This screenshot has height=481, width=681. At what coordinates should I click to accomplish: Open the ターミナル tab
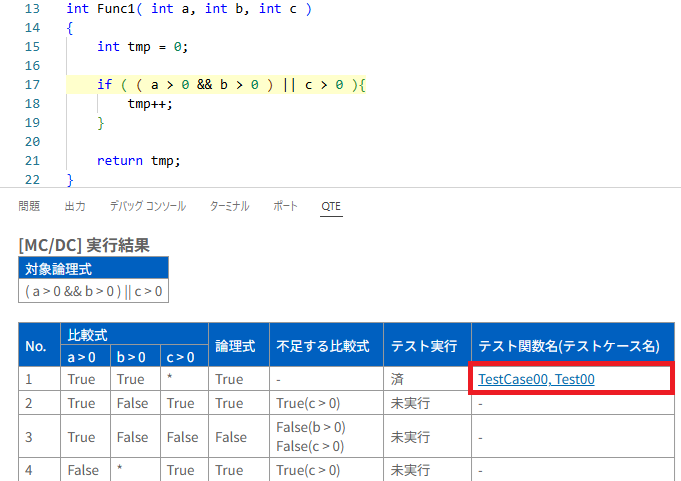229,206
